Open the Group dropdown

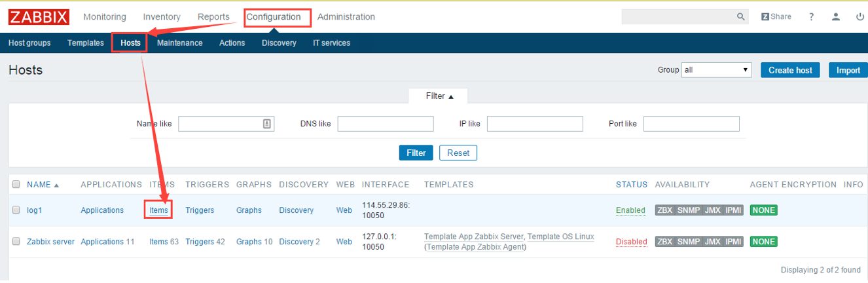(x=717, y=70)
